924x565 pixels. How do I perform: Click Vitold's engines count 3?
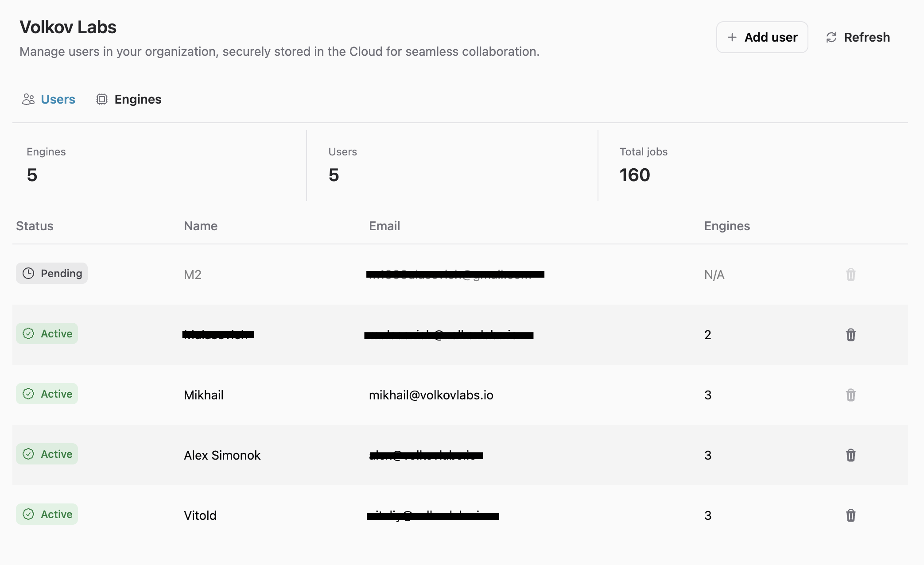[708, 515]
